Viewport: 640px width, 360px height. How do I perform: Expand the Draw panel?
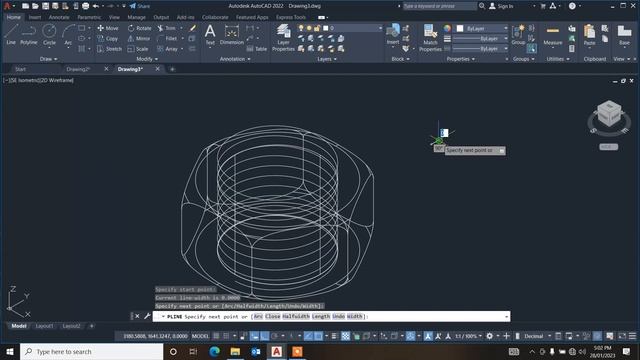tap(48, 59)
